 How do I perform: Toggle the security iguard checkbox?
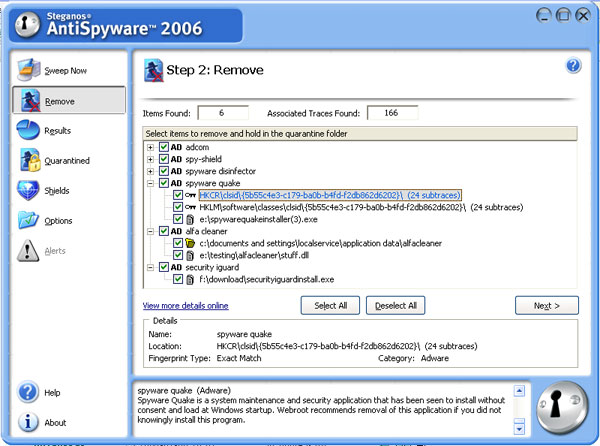pyautogui.click(x=164, y=267)
